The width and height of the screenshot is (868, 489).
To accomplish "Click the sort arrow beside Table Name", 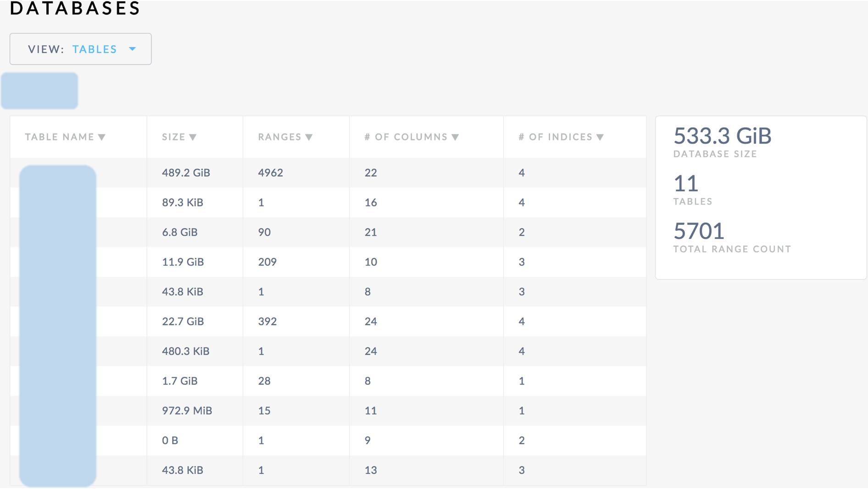I will [x=102, y=137].
